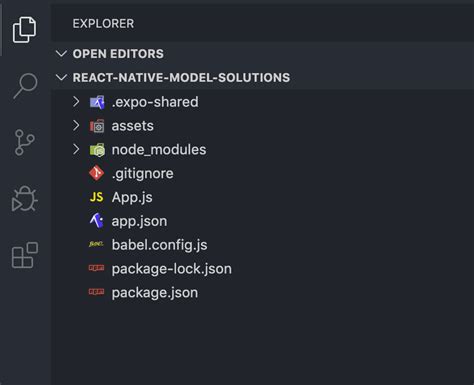Click the Expo icon beside app.json
474x385 pixels.
(97, 221)
